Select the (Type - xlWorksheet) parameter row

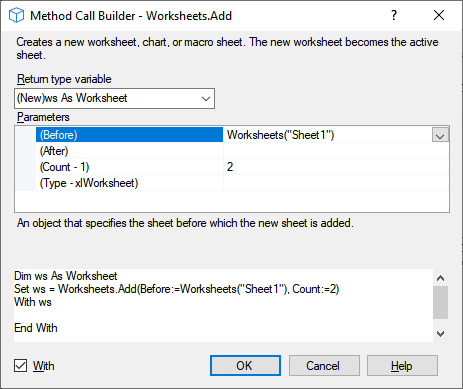click(x=129, y=183)
